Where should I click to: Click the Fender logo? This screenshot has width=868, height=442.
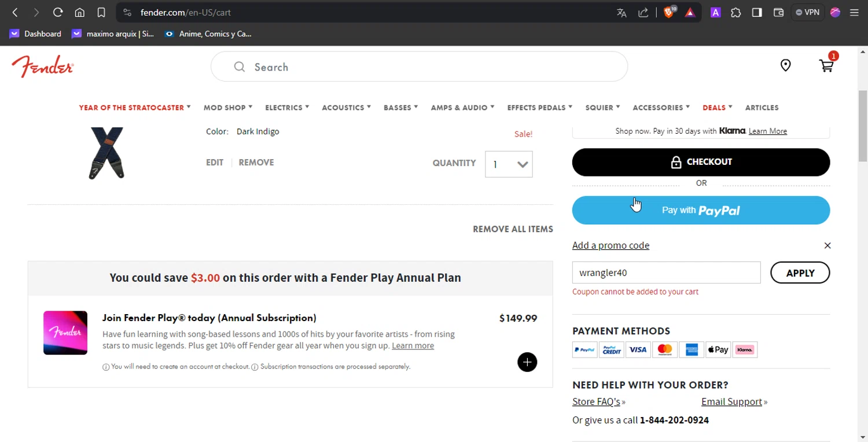[42, 67]
